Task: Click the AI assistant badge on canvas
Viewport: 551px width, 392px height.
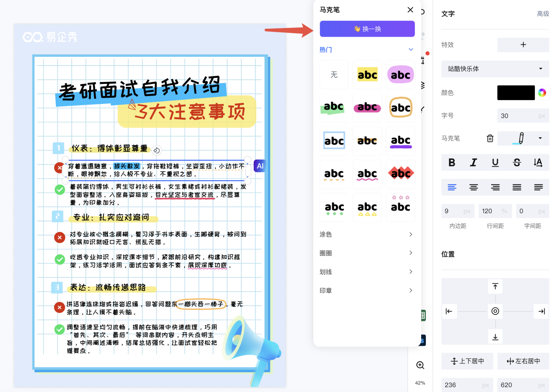Action: pos(260,166)
